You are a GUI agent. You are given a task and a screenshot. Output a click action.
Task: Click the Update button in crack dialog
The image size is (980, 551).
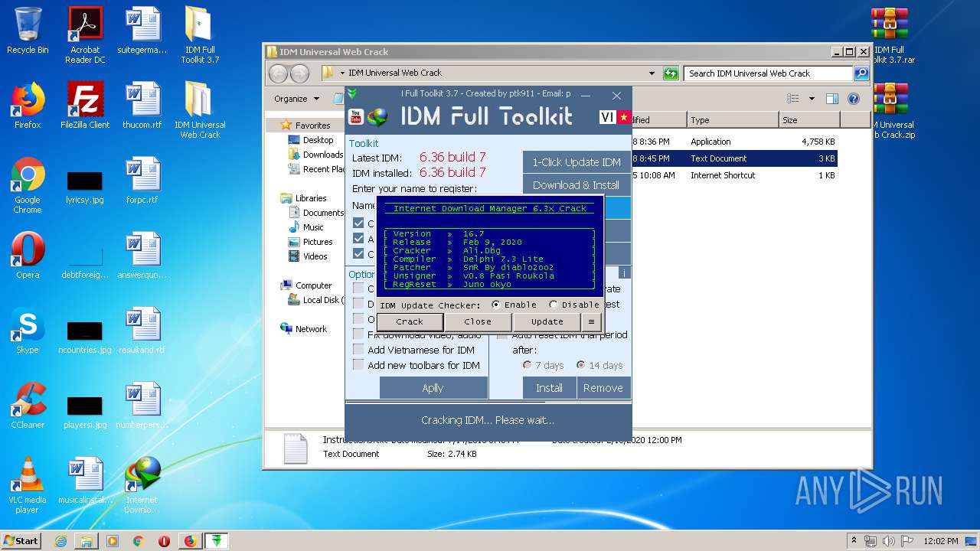[x=547, y=321]
